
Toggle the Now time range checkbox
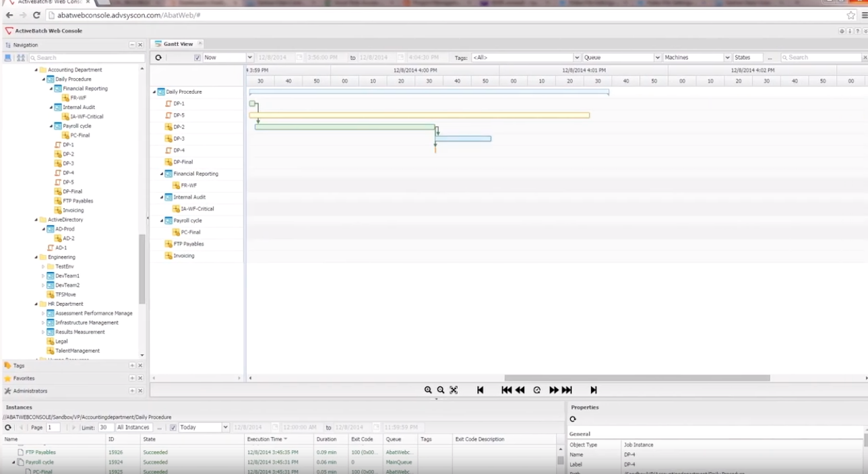point(197,58)
